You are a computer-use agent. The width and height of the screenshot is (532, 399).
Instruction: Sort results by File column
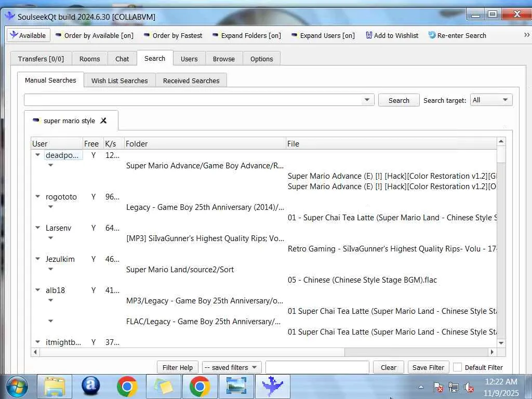tap(391, 143)
